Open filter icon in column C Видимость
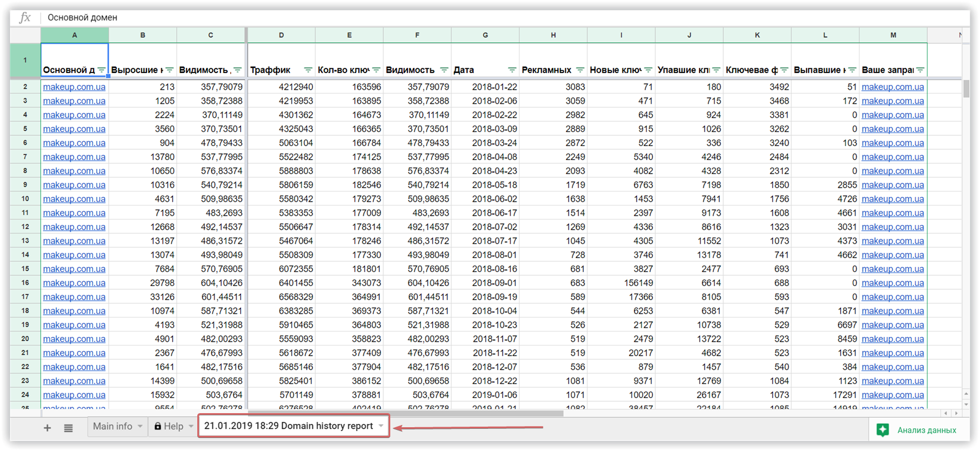 [x=237, y=70]
